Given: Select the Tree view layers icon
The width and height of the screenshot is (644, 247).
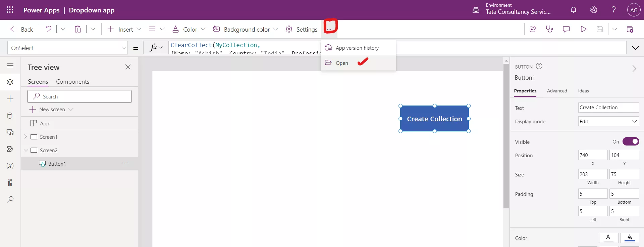Looking at the screenshot, I should click(x=10, y=82).
